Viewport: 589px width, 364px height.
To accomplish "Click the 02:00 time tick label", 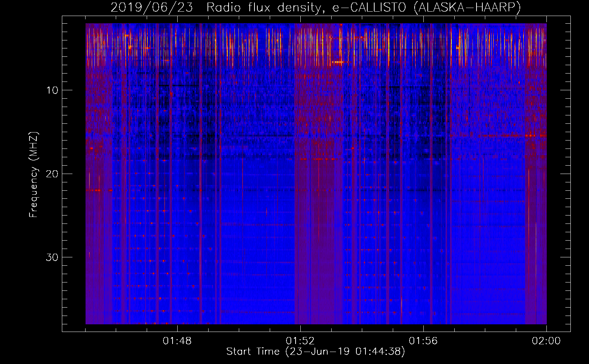I will (x=546, y=341).
